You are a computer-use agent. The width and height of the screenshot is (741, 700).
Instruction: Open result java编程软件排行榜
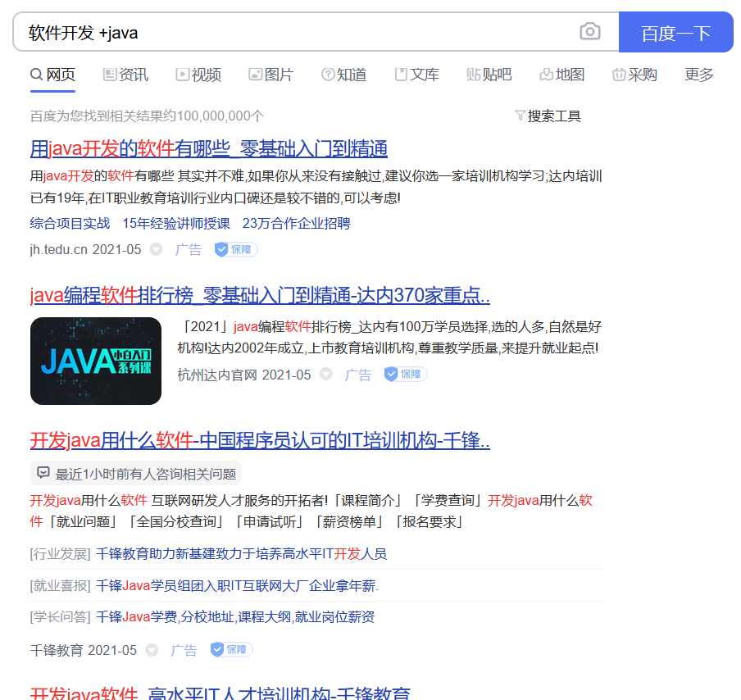260,295
